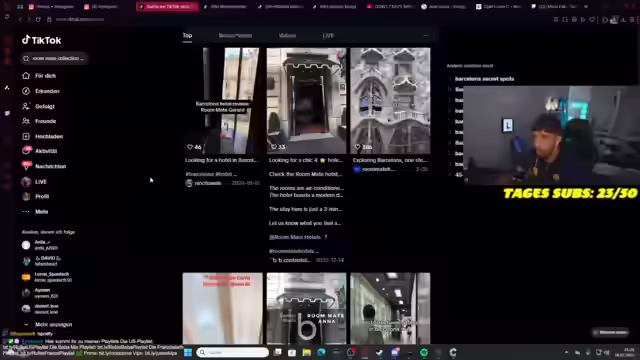
Task: Click the browser address bar
Action: coord(80,19)
